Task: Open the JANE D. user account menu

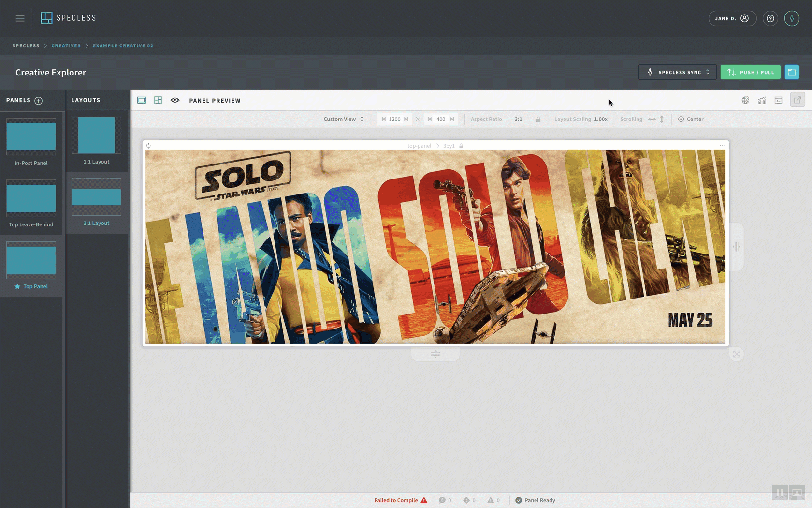Action: pyautogui.click(x=732, y=18)
